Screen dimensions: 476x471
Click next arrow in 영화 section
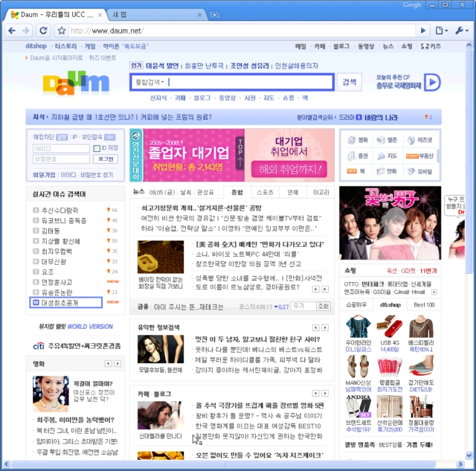[118, 364]
